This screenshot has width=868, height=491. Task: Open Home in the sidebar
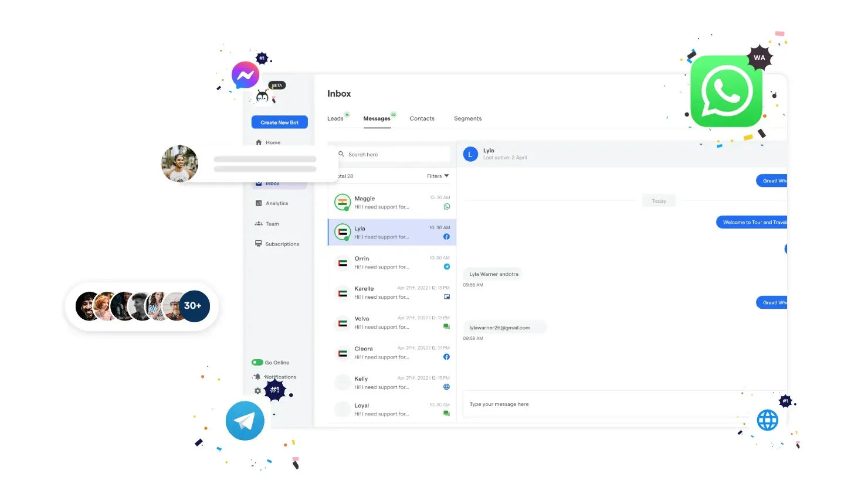tap(273, 142)
